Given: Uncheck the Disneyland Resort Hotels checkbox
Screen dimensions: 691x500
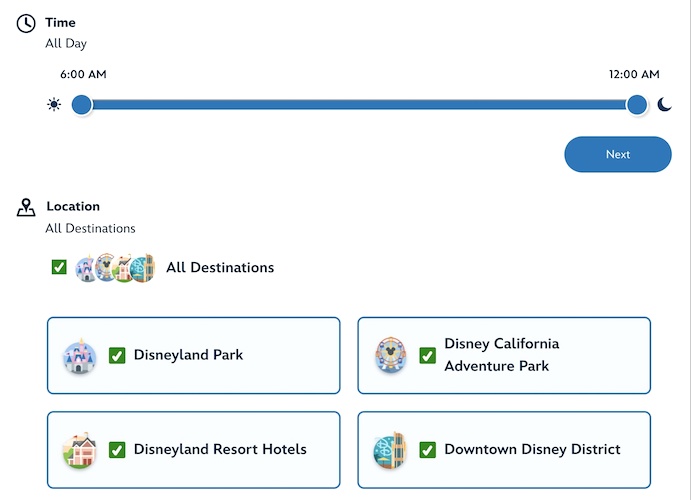Looking at the screenshot, I should point(117,450).
